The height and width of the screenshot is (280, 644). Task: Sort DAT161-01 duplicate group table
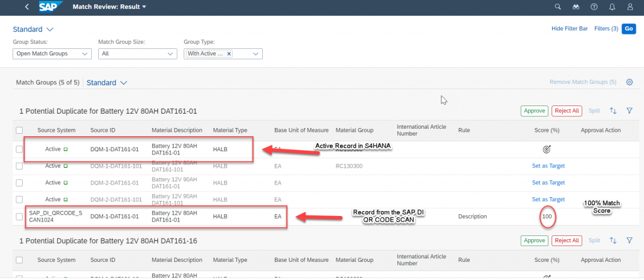point(613,110)
